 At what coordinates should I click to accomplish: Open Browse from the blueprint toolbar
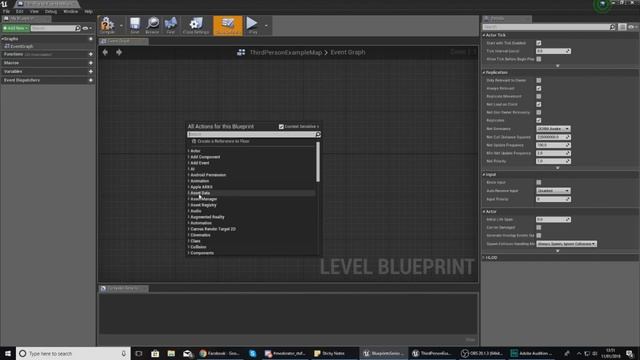point(152,25)
